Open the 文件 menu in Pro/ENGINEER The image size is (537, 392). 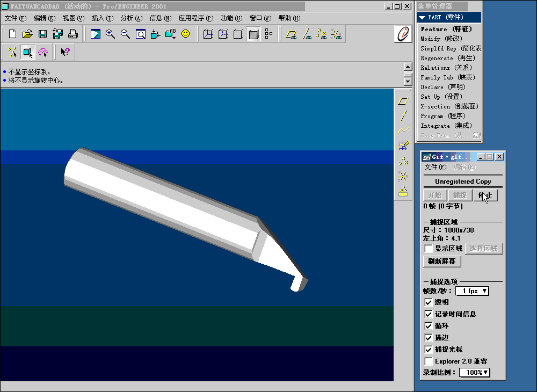[16, 18]
